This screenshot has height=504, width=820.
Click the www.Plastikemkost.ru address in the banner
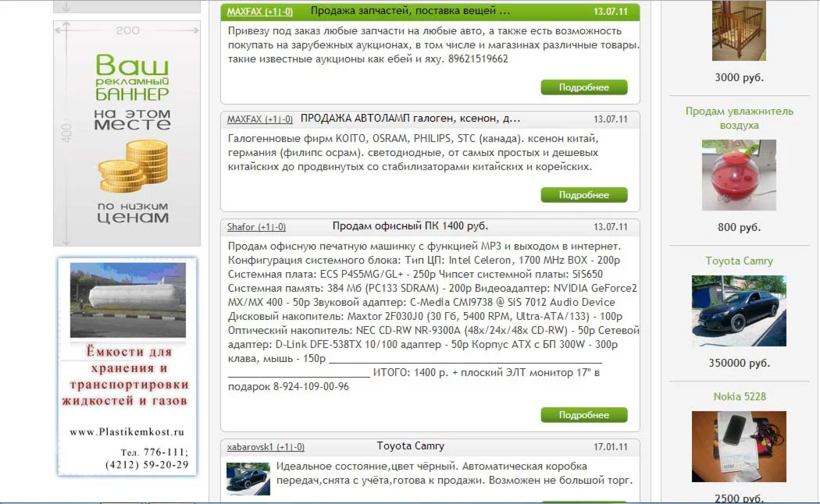point(127,432)
